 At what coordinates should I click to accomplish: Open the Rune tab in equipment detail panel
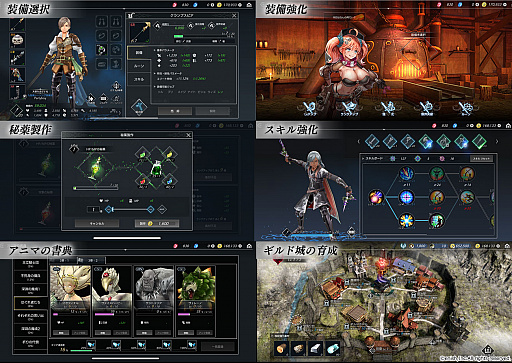139,66
